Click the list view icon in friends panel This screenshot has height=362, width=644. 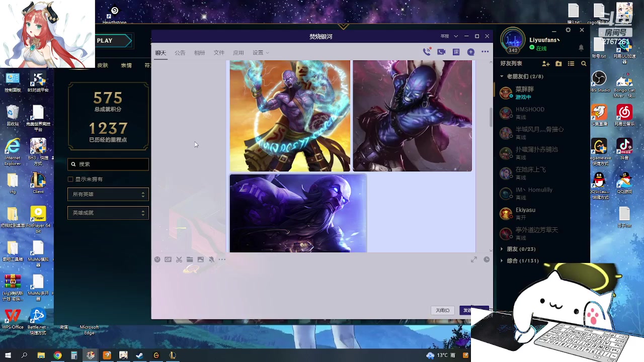point(571,64)
